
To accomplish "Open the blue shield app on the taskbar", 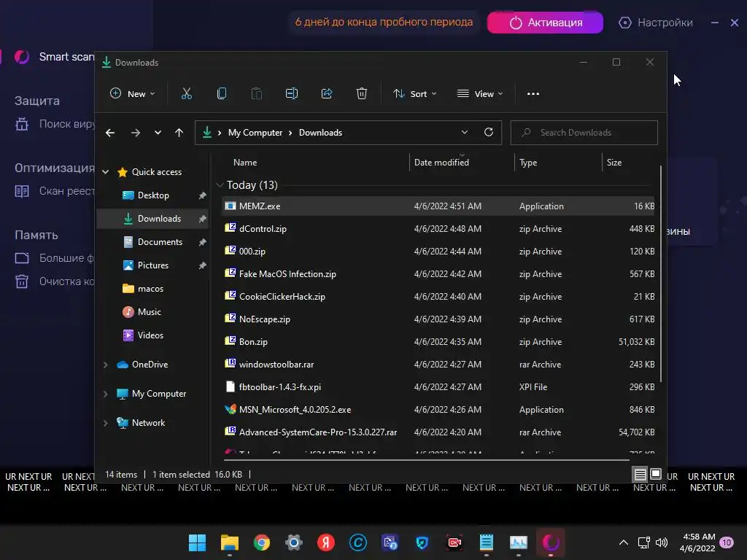I will 422,542.
